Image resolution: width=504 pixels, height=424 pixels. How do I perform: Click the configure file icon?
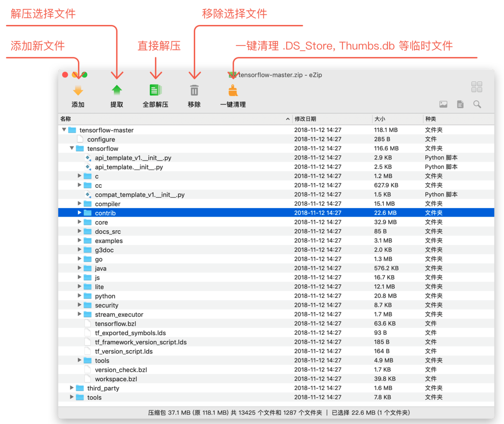[80, 139]
